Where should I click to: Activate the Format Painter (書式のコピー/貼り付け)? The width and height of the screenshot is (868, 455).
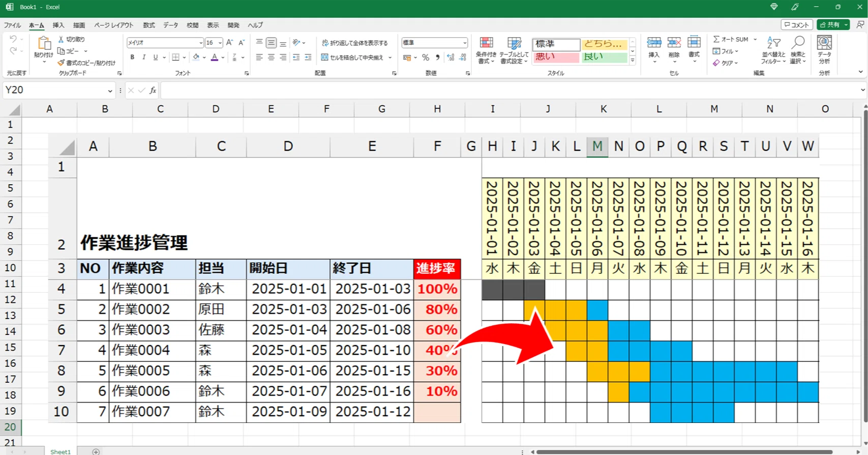click(x=86, y=63)
